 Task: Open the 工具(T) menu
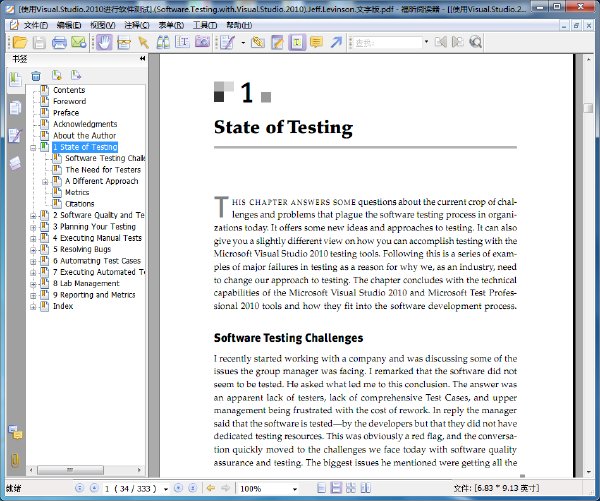click(205, 25)
